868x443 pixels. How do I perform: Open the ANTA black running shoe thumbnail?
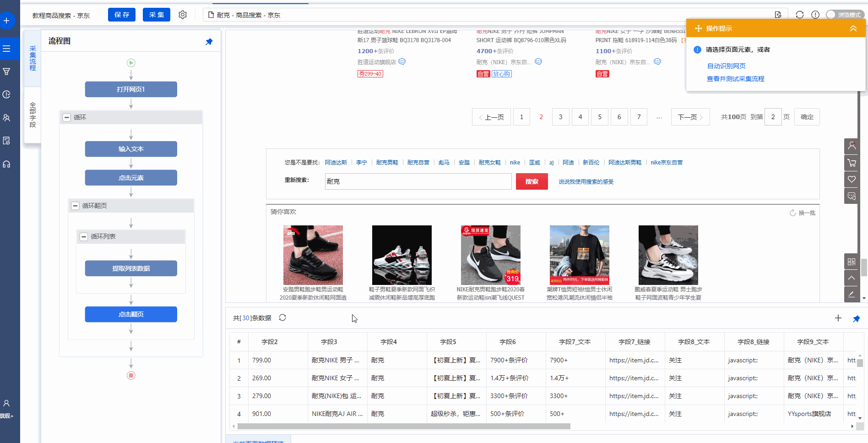(x=313, y=255)
